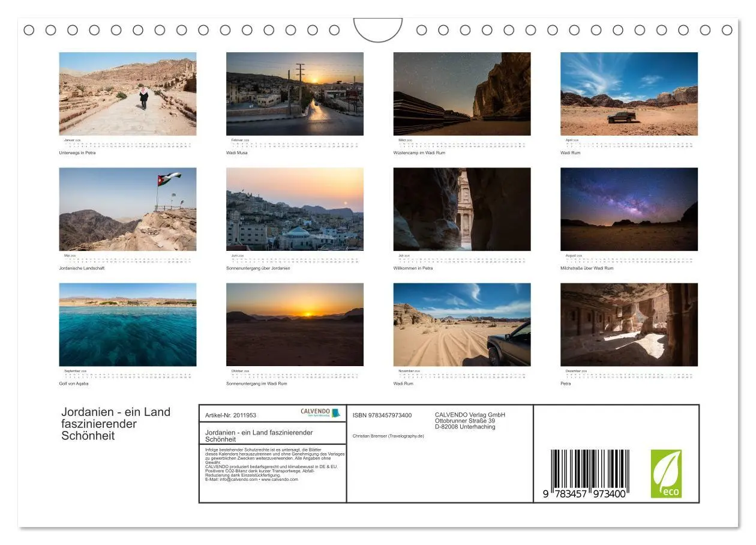Click the text 'ISBN 9783457973400'
The width and height of the screenshot is (756, 545).
pyautogui.click(x=382, y=415)
